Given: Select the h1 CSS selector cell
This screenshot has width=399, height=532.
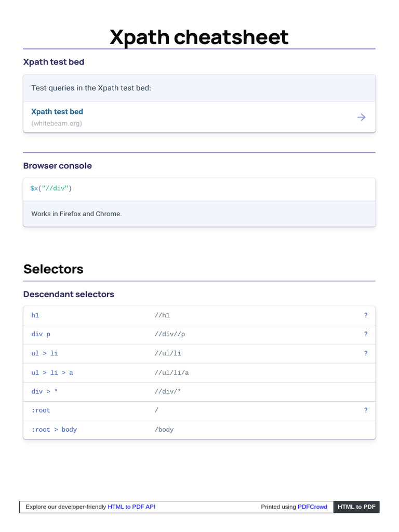Looking at the screenshot, I should click(x=35, y=315).
